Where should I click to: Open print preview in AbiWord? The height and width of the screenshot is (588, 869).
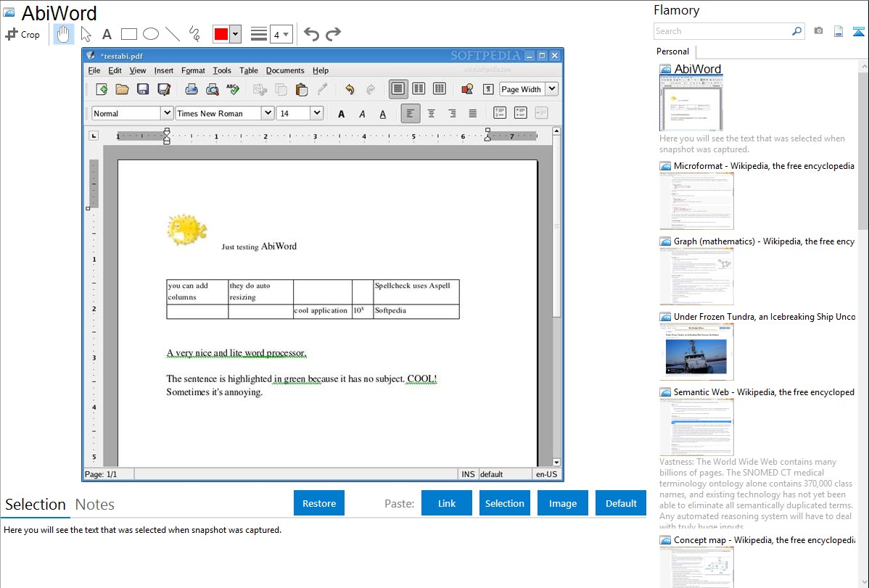click(x=213, y=89)
